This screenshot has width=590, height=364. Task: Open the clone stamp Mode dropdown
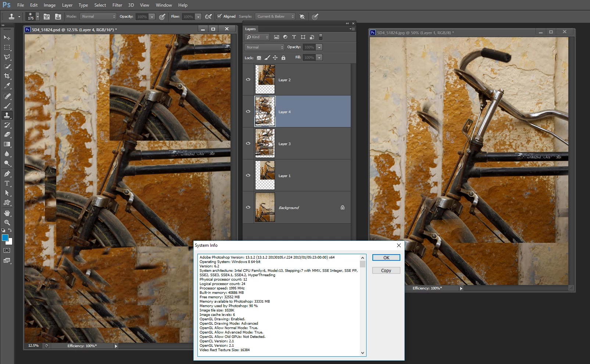coord(98,17)
